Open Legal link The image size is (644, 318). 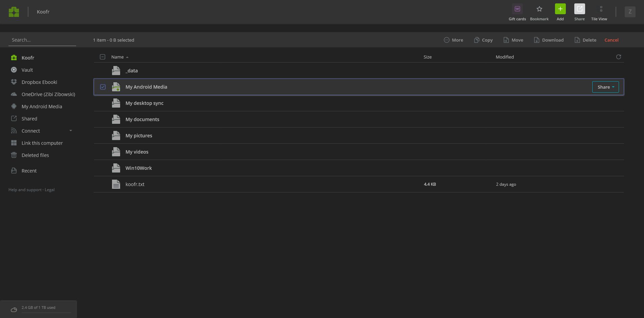pyautogui.click(x=49, y=190)
